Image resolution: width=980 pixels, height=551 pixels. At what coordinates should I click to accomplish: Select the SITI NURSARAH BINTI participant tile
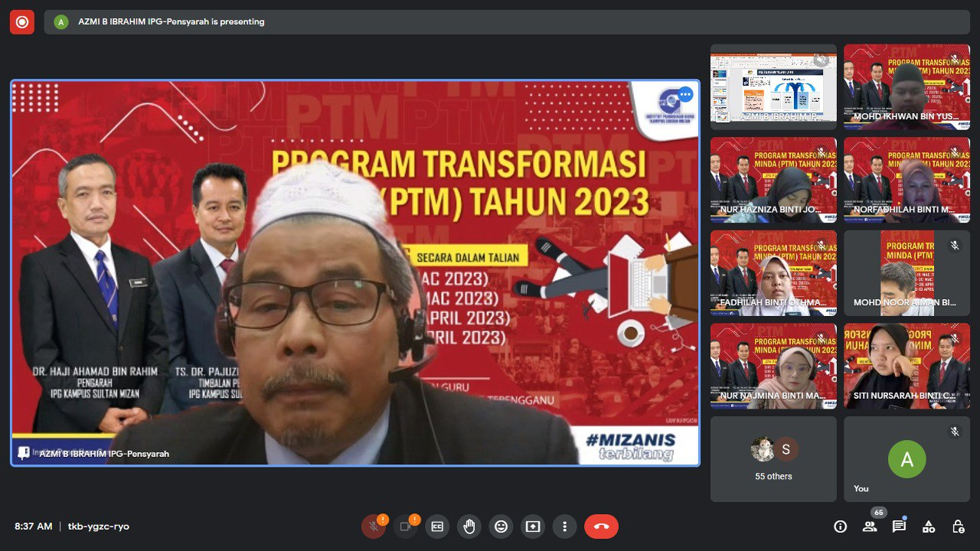coord(906,366)
